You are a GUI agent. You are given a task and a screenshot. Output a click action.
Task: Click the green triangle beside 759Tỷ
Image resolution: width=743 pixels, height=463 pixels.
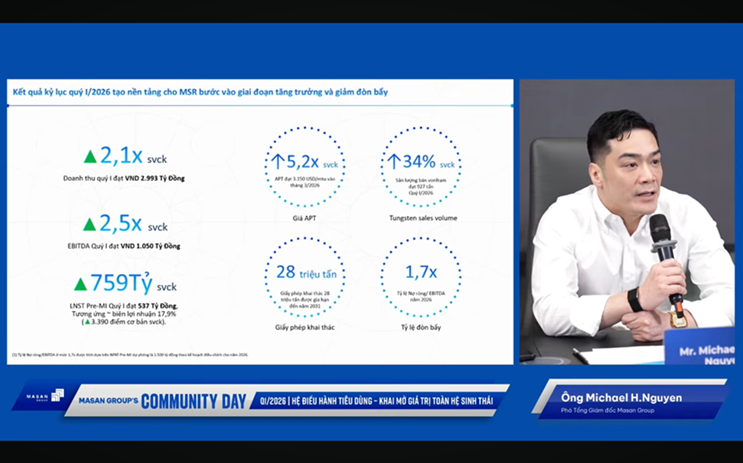coord(81,284)
